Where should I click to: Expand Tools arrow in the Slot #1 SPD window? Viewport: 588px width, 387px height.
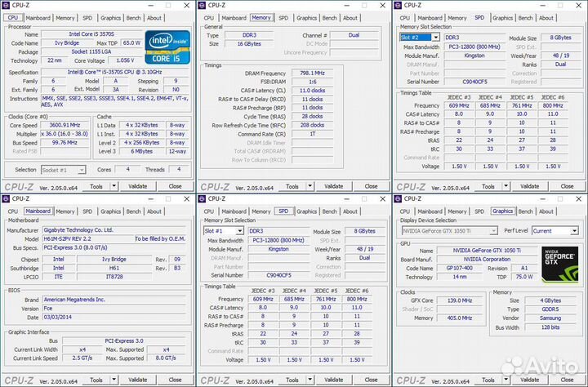point(310,380)
